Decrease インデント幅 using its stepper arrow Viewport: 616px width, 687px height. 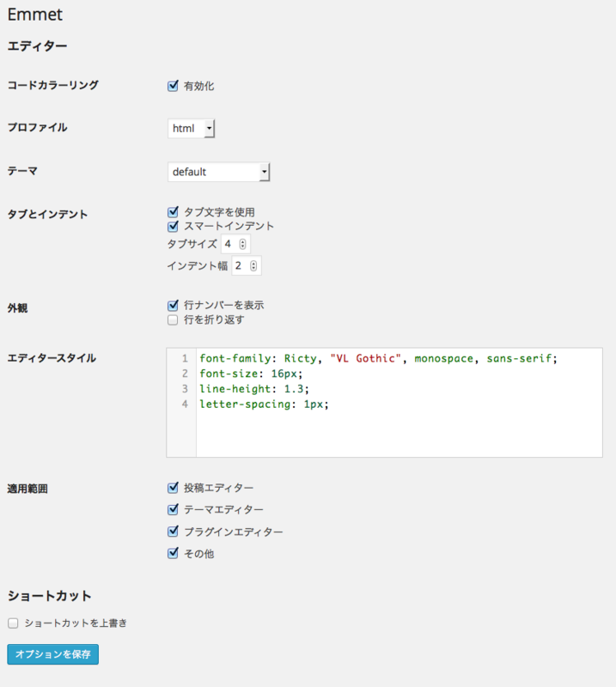click(x=254, y=268)
